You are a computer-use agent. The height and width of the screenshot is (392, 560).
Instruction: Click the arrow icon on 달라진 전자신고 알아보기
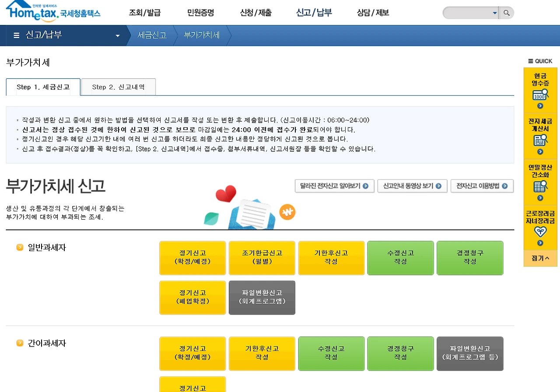[x=366, y=186]
